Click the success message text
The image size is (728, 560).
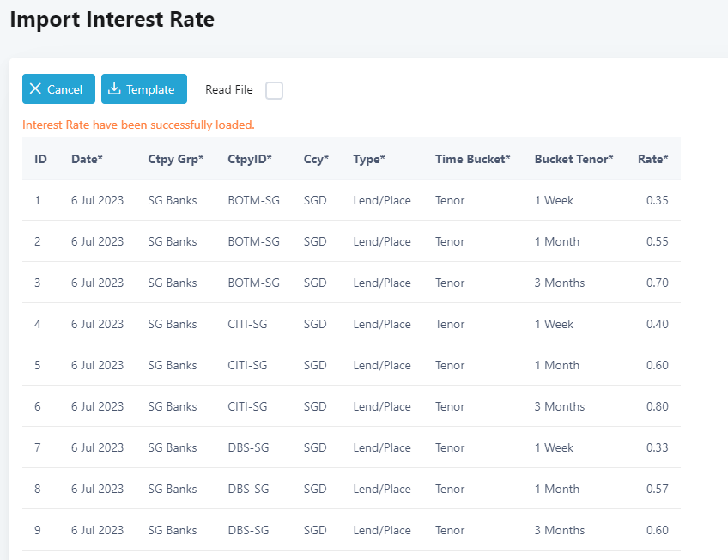[138, 125]
